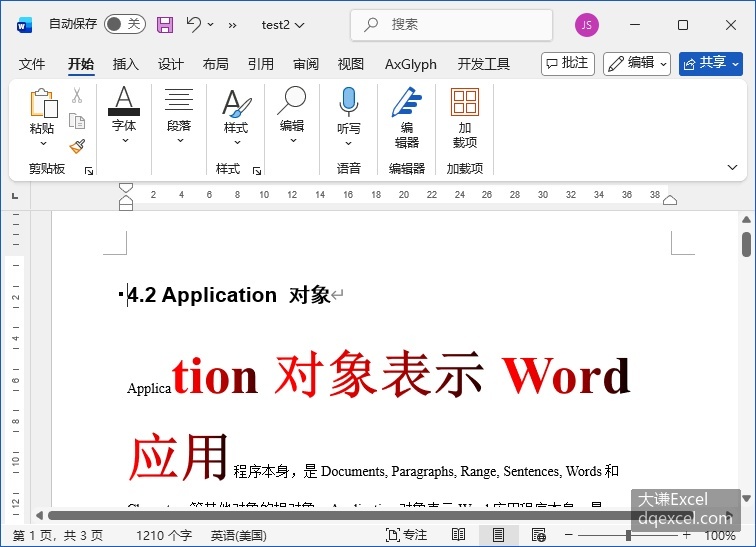The height and width of the screenshot is (547, 756).
Task: Collapse heading with the black triangle marker
Action: [121, 293]
